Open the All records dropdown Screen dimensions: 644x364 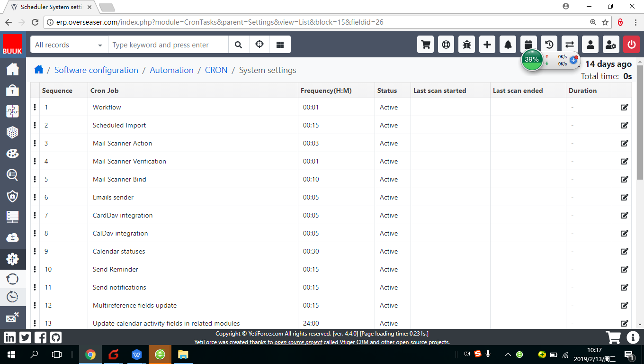click(x=69, y=45)
